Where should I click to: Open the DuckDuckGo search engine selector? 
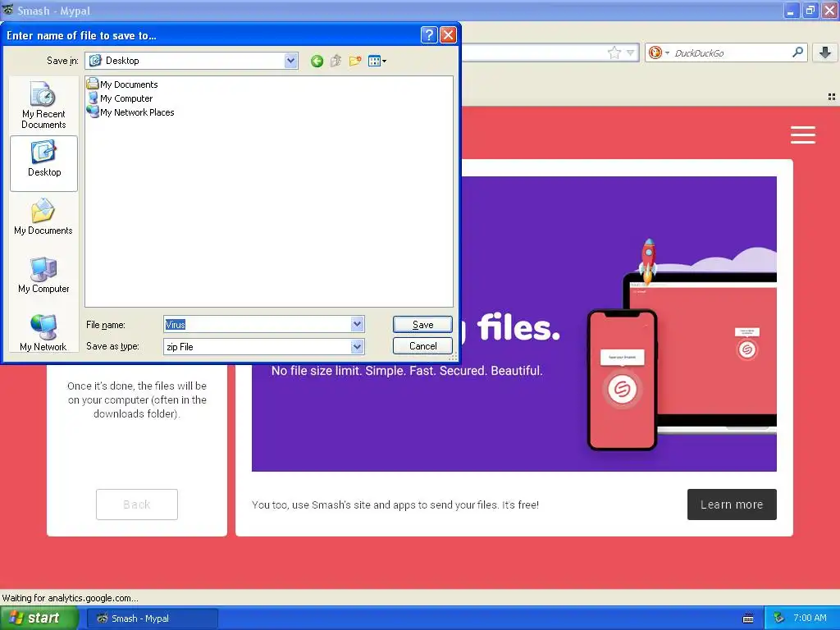[659, 52]
